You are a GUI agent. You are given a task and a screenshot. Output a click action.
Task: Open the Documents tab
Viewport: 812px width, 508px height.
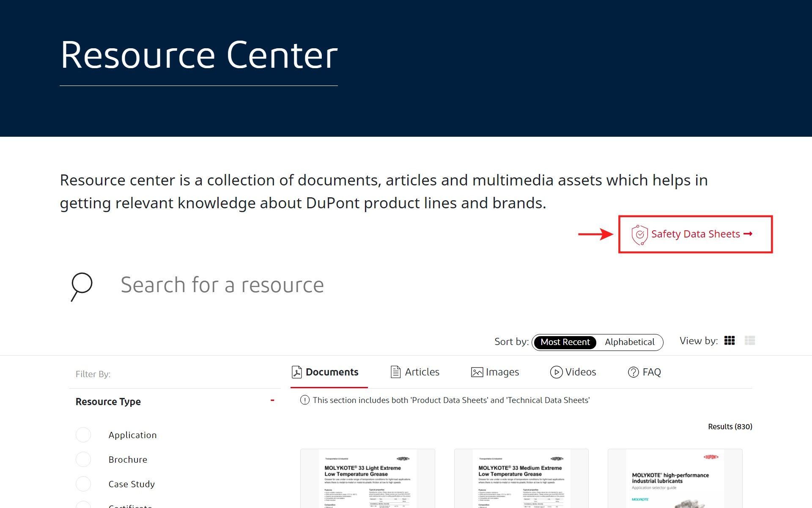pos(329,373)
